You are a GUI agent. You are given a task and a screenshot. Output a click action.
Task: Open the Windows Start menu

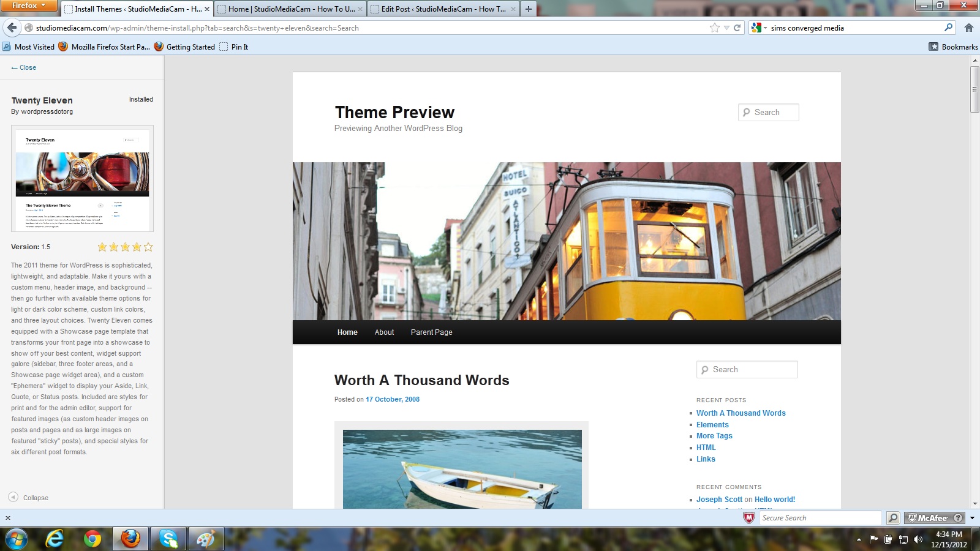[x=16, y=539]
